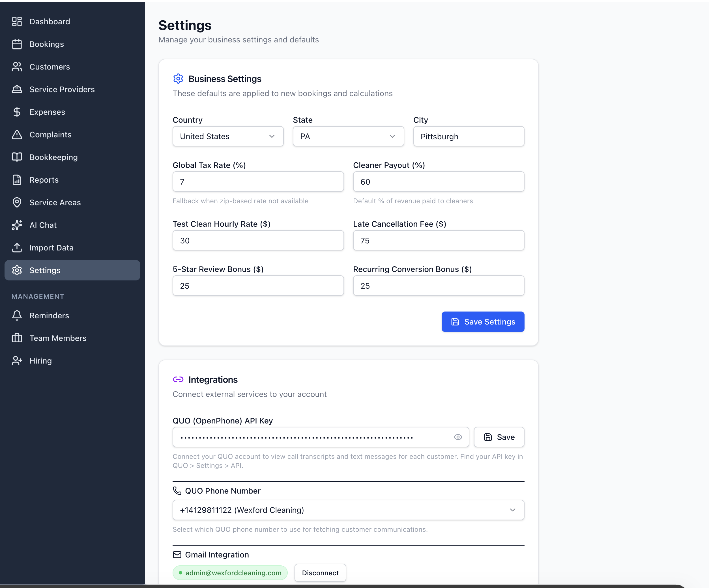Open Team Members menu item

point(58,338)
